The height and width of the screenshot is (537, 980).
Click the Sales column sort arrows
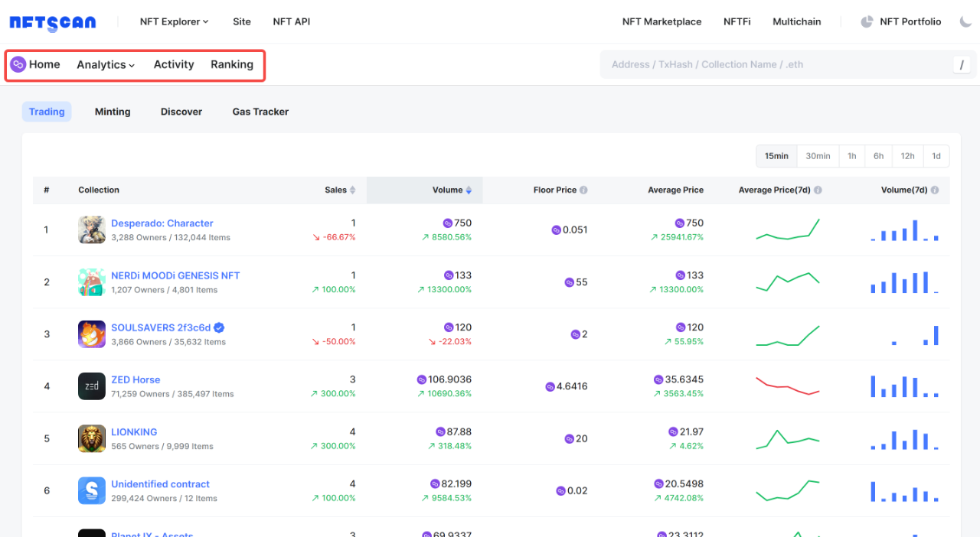pos(353,190)
